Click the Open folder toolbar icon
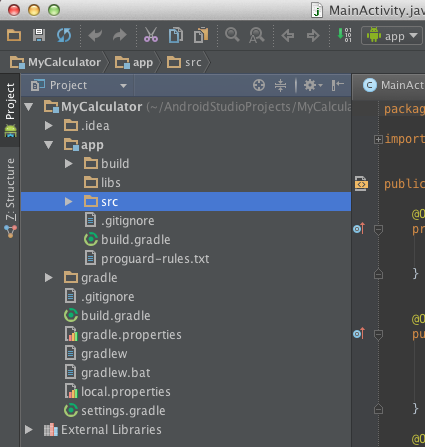This screenshot has width=425, height=447. click(14, 35)
